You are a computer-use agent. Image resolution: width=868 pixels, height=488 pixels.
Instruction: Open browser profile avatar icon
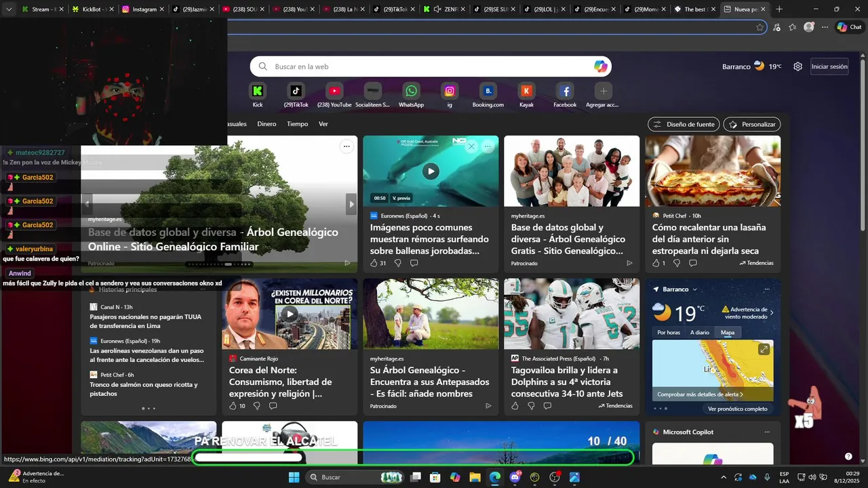pos(808,27)
